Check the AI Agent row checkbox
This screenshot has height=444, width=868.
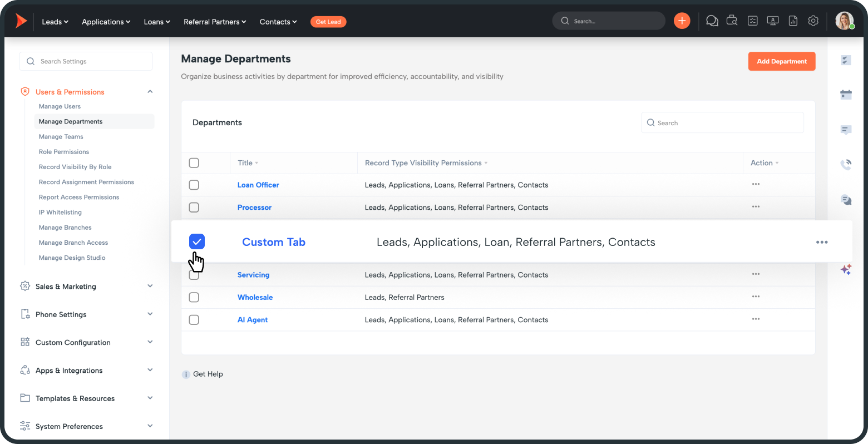(x=194, y=319)
